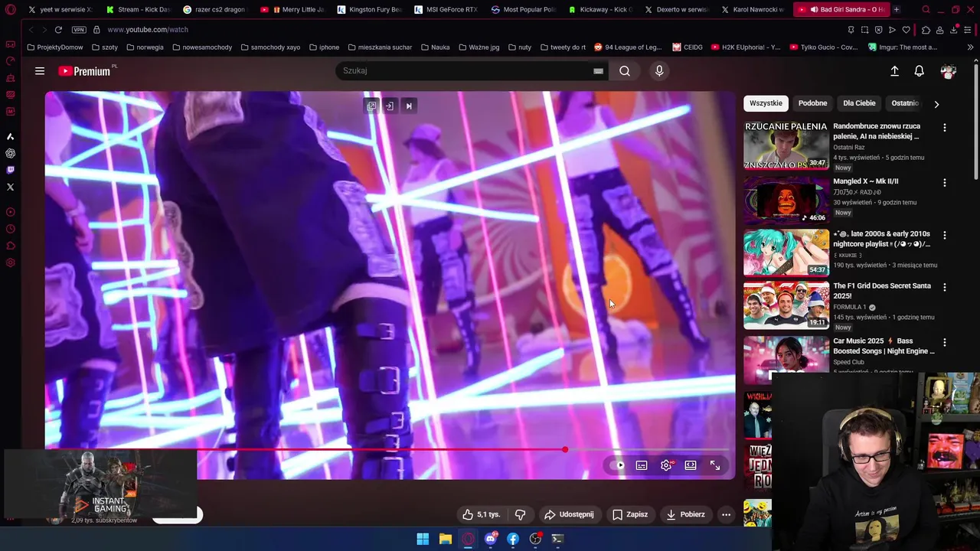Switch to the Stream - Kick tab
The height and width of the screenshot is (551, 980).
click(138, 10)
